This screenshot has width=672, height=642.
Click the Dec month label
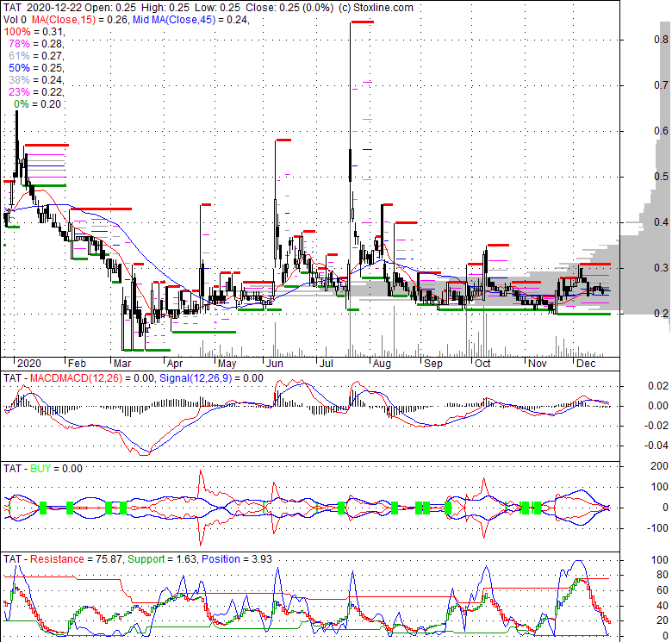pos(587,364)
